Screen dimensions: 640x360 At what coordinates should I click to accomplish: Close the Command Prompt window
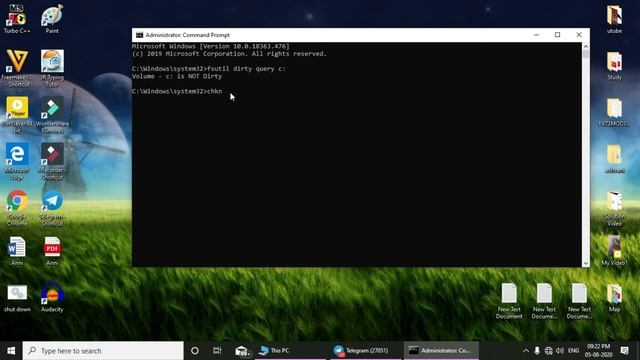(x=579, y=35)
